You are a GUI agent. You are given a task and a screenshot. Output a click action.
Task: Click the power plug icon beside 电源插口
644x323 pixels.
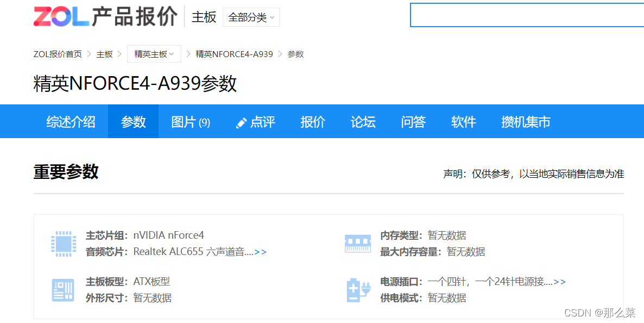(358, 290)
